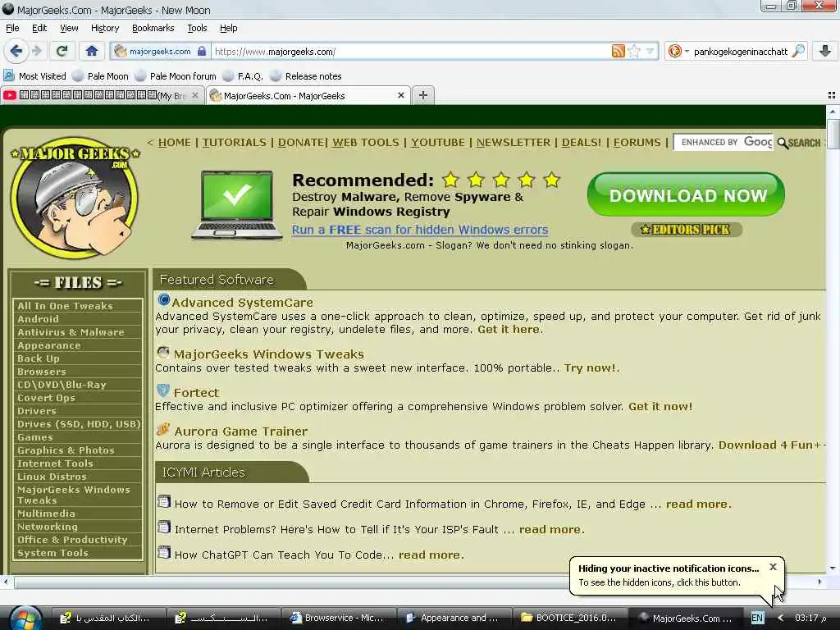Open the View menu
Image resolution: width=840 pixels, height=630 pixels.
click(69, 28)
